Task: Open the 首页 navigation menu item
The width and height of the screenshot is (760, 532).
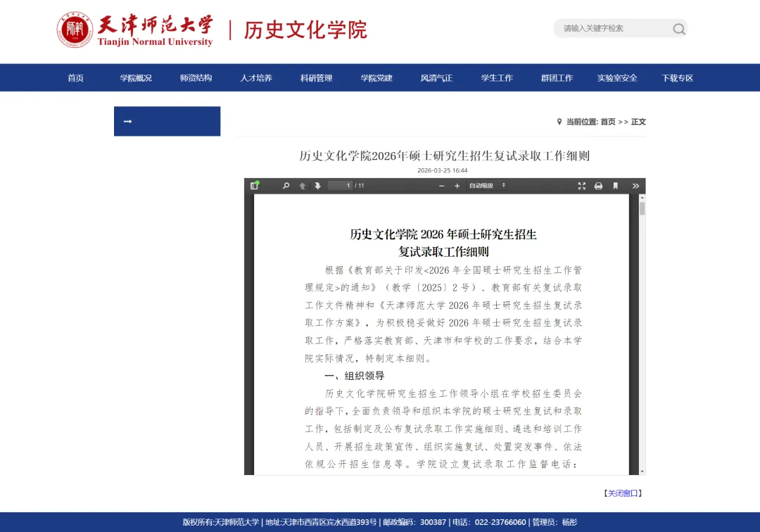Action: click(x=75, y=78)
